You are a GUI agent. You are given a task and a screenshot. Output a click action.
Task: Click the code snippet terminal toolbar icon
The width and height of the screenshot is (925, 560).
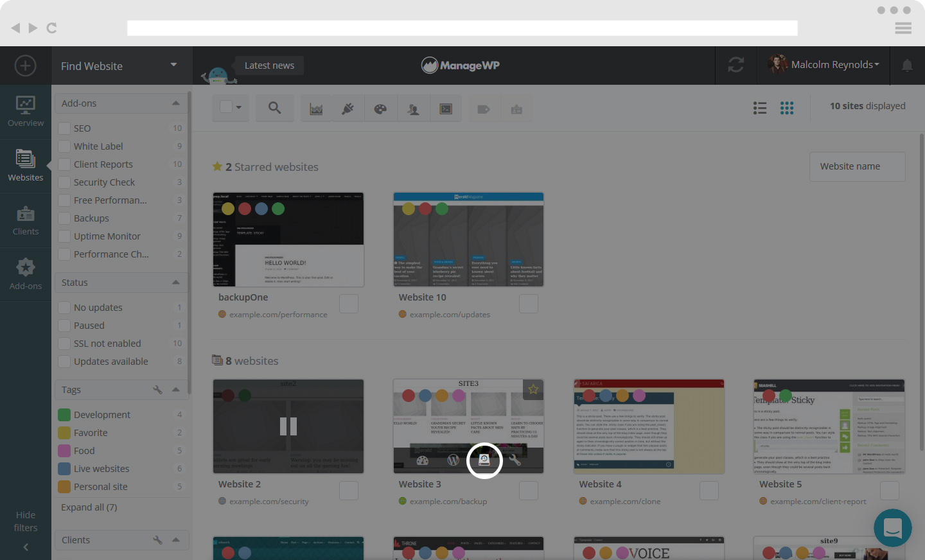coord(446,109)
